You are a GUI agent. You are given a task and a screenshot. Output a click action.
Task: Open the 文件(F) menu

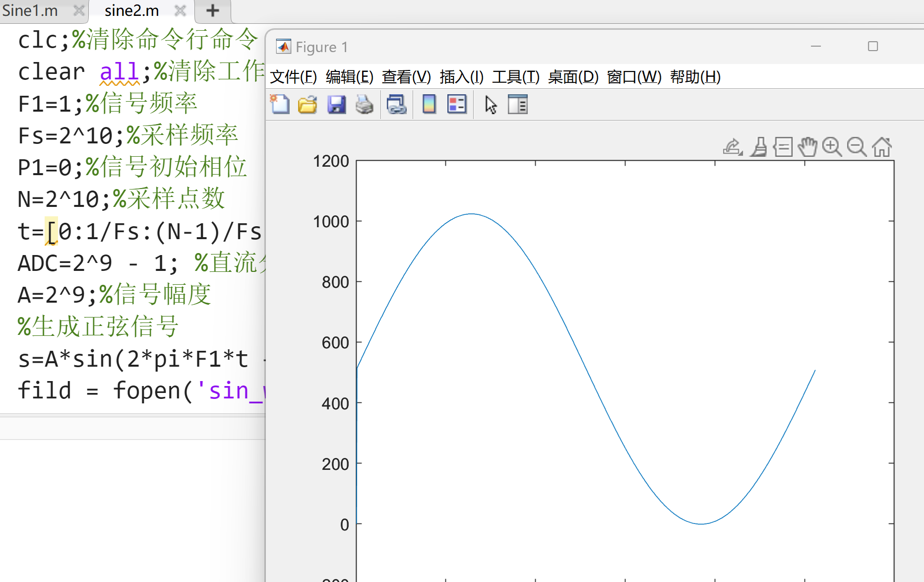click(293, 77)
